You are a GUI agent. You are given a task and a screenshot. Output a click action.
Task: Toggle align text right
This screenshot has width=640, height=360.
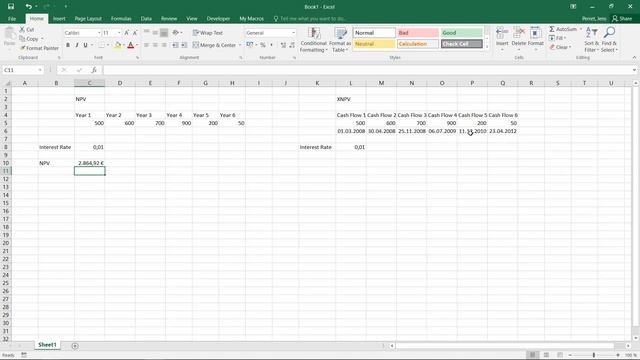[164, 45]
